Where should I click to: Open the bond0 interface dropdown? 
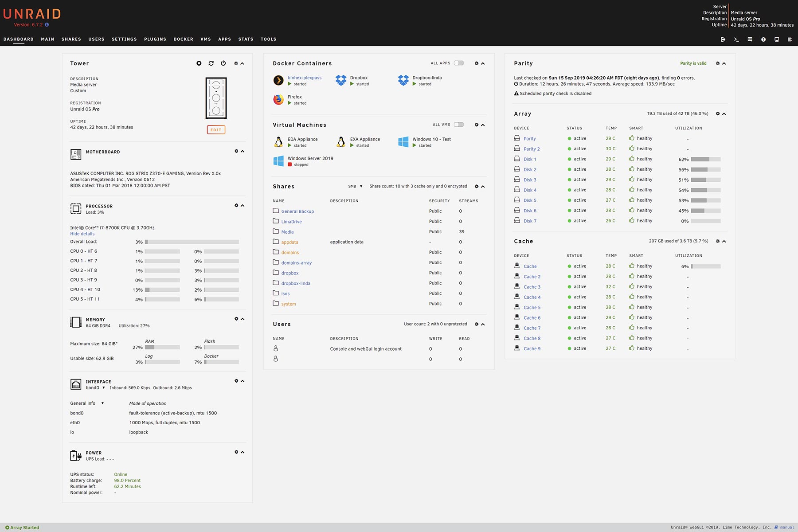95,388
